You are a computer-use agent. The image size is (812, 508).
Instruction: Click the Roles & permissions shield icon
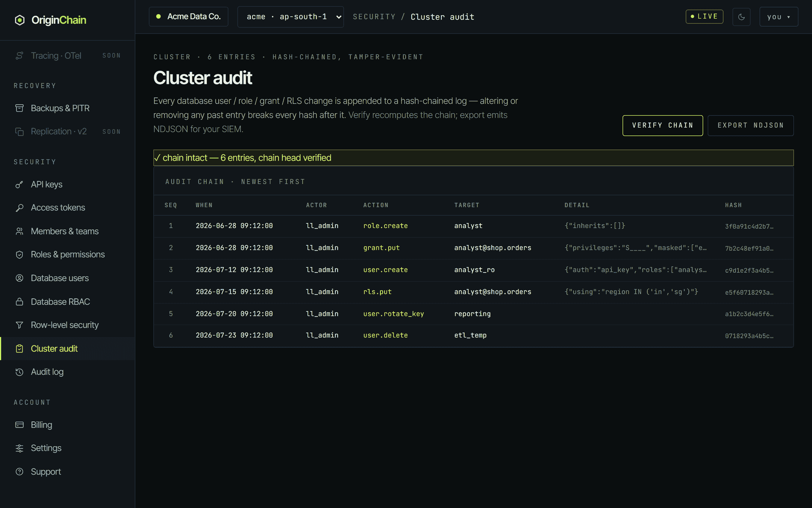click(20, 254)
